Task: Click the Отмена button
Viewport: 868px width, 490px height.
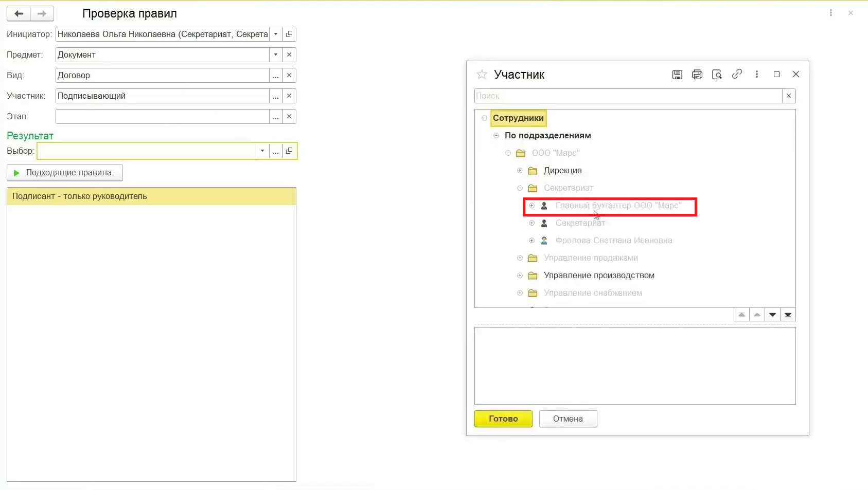Action: (568, 419)
